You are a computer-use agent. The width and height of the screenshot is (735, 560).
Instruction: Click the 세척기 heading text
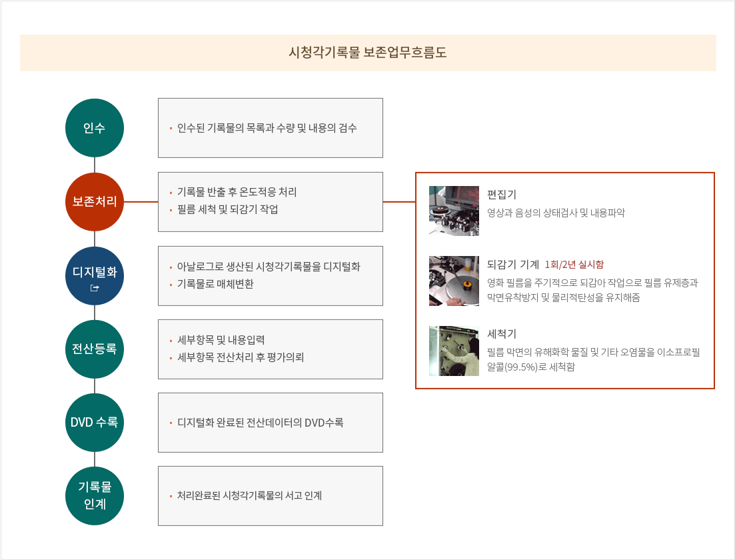coord(502,334)
